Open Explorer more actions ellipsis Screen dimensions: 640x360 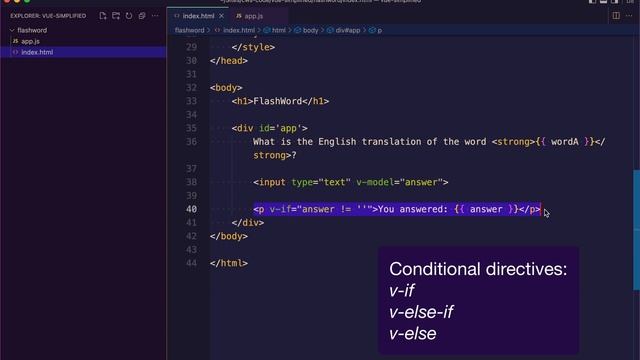tap(155, 16)
